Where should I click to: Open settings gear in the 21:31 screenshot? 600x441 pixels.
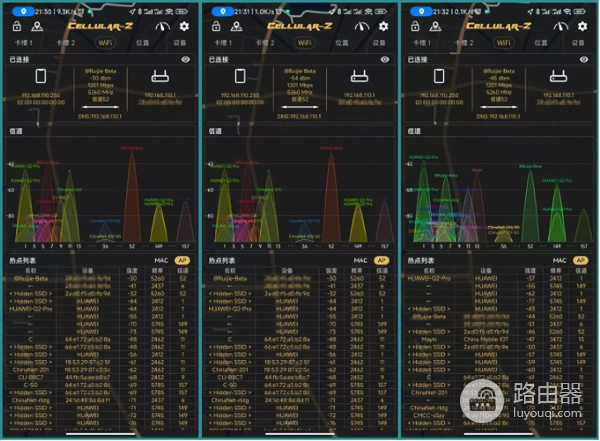pos(383,26)
